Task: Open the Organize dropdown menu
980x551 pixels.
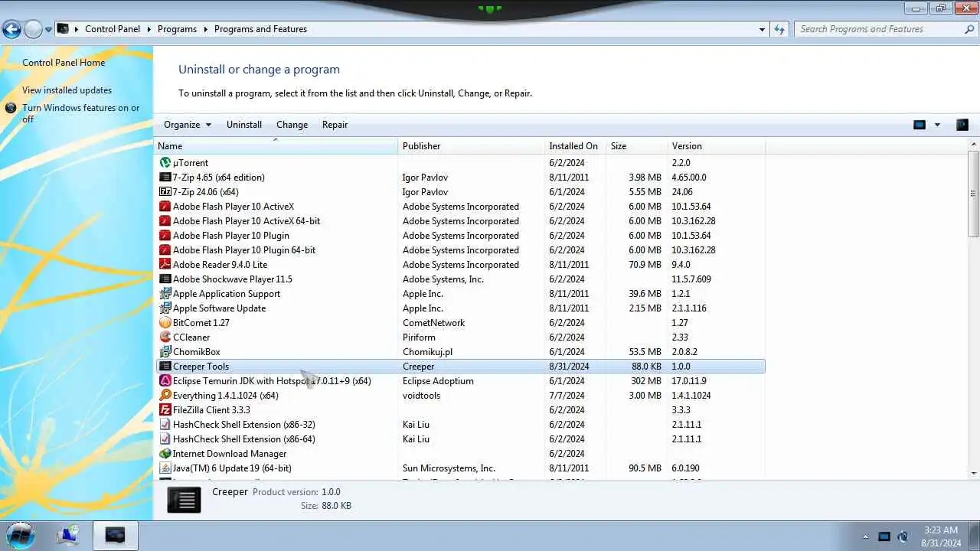Action: [x=188, y=125]
